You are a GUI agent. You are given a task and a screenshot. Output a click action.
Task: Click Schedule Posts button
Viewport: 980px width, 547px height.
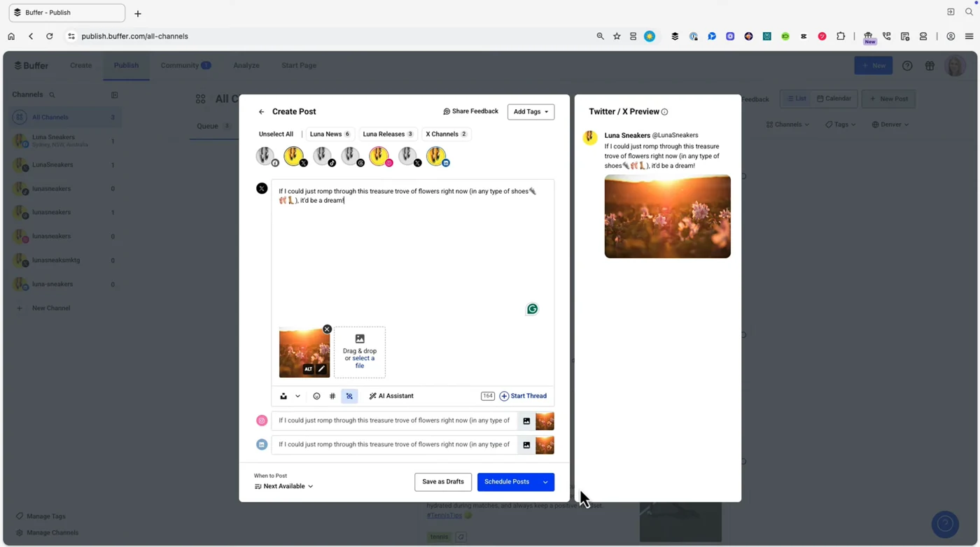tap(507, 482)
